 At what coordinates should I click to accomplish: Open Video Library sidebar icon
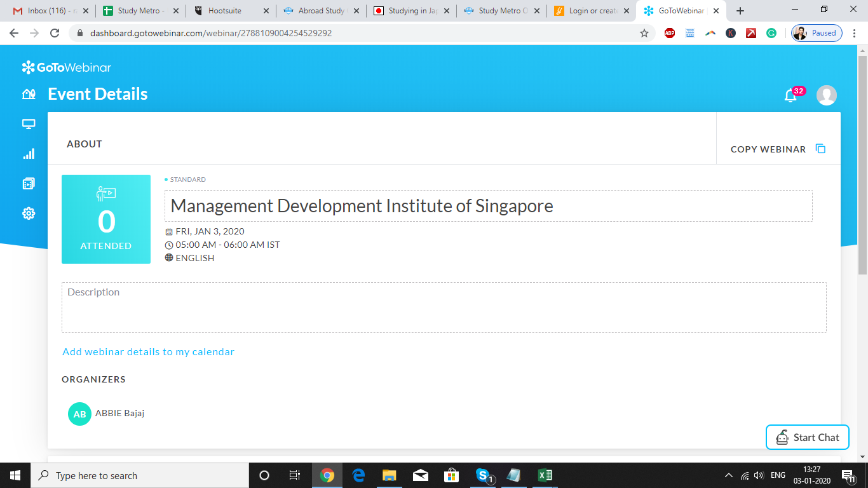coord(29,184)
